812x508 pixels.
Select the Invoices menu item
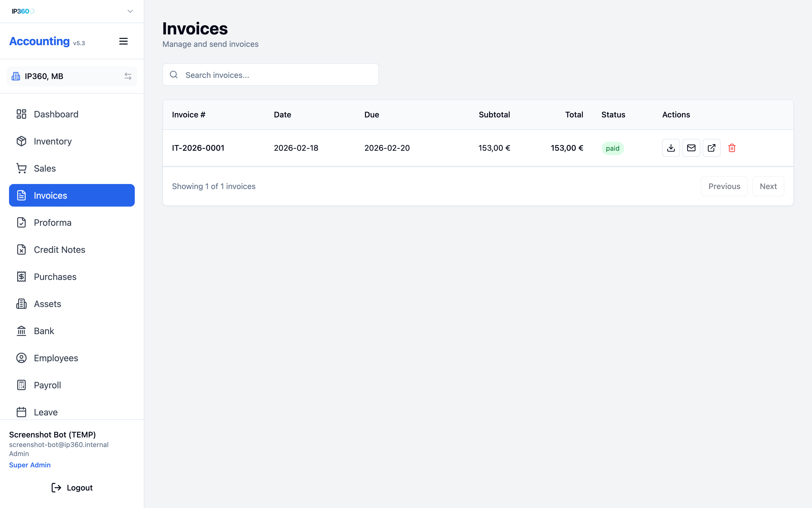pyautogui.click(x=72, y=195)
